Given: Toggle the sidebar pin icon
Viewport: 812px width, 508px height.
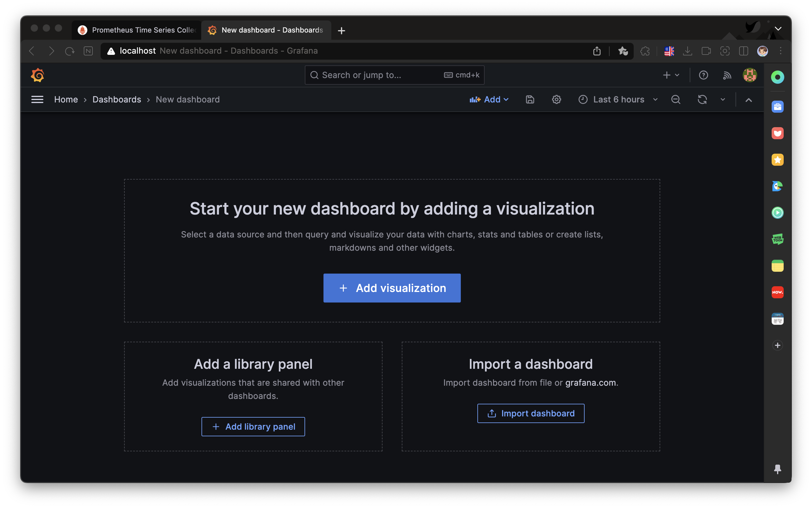Looking at the screenshot, I should point(777,469).
